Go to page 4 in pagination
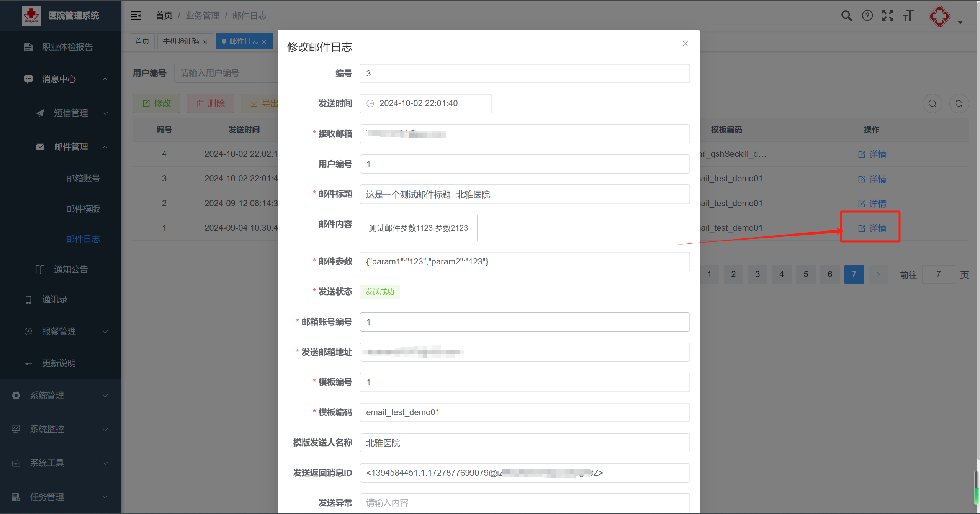Image resolution: width=980 pixels, height=514 pixels. coord(781,274)
